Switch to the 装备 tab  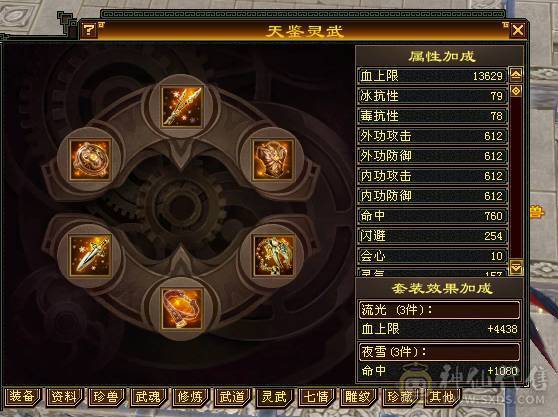coord(22,397)
